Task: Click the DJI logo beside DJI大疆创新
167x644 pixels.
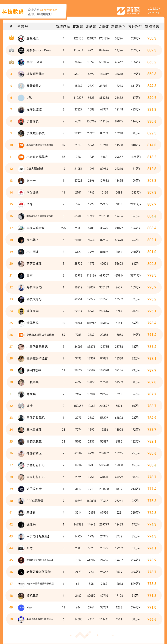Action: tap(21, 169)
